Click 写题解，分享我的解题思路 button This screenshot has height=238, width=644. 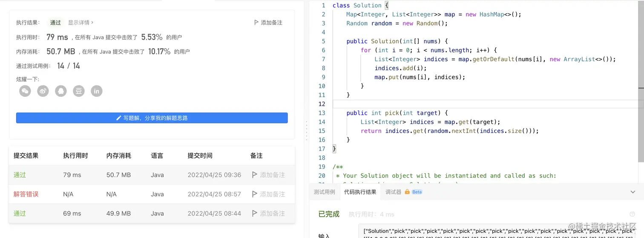(152, 118)
